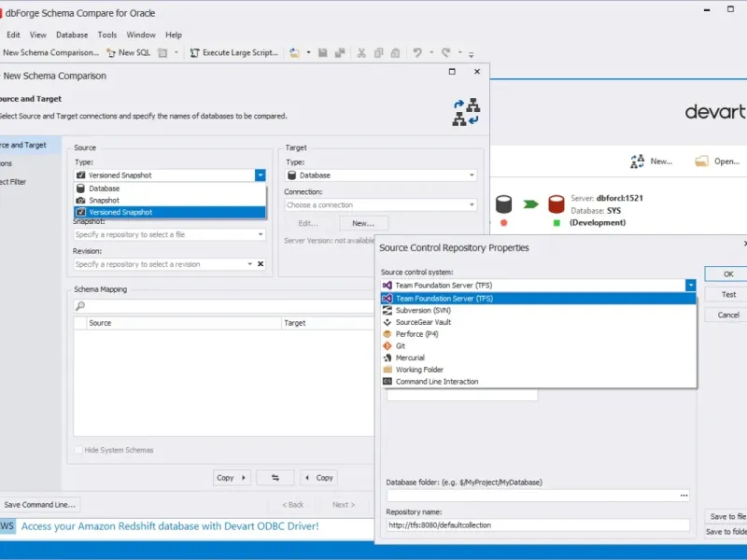Click the Amazon Redshift ODBC Driver banner link
Image resolution: width=747 pixels, height=560 pixels.
point(170,526)
